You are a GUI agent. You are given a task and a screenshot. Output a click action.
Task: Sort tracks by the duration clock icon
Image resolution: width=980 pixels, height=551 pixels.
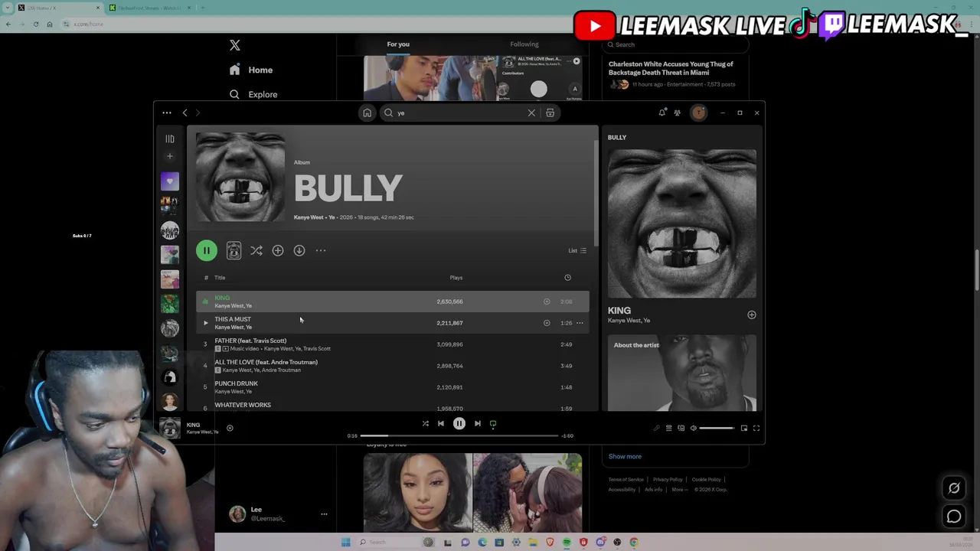pos(567,278)
